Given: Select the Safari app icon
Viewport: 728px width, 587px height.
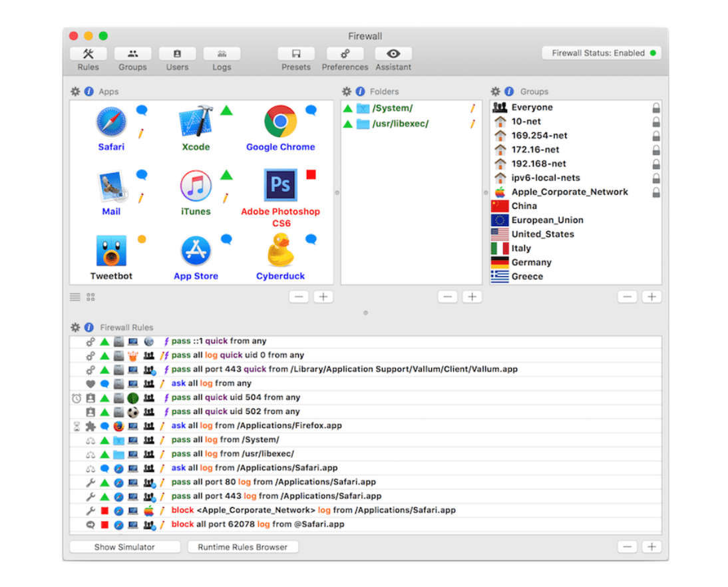Looking at the screenshot, I should coord(111,122).
